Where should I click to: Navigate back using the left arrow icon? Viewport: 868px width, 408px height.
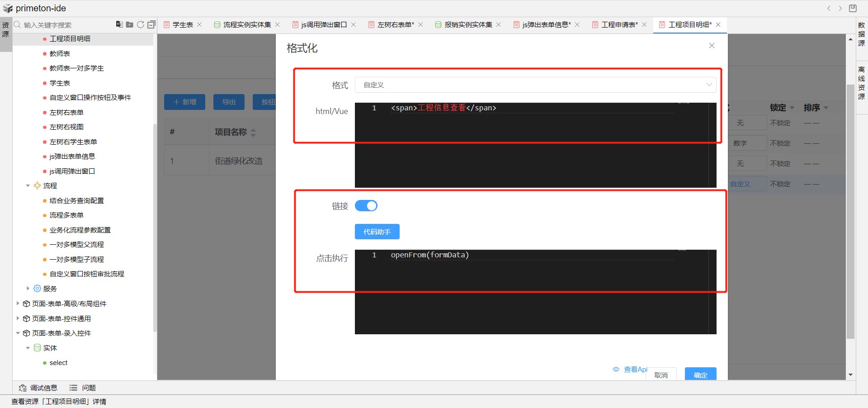point(829,8)
